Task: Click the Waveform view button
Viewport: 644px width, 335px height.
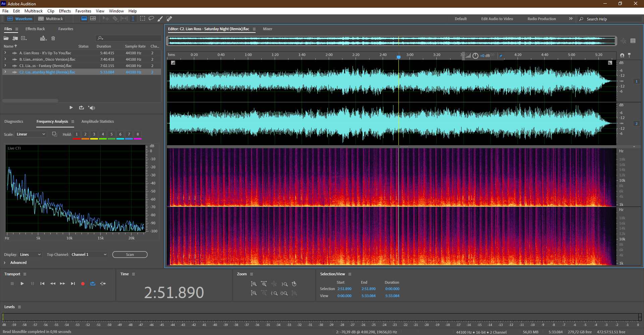Action: click(20, 19)
